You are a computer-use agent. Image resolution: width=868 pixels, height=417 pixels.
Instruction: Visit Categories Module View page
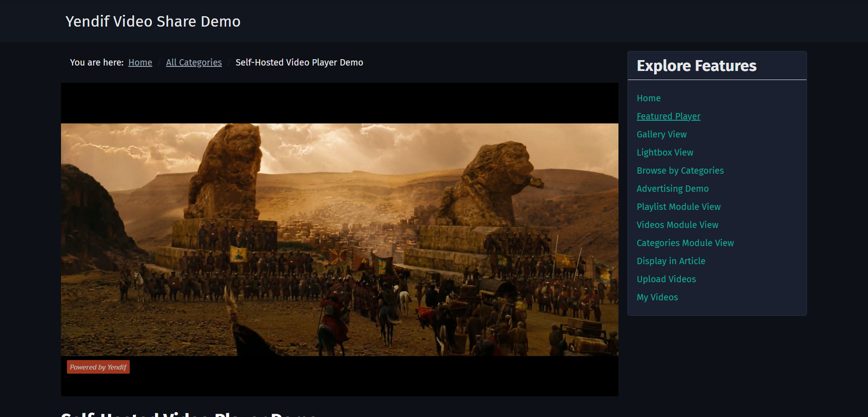pyautogui.click(x=685, y=243)
